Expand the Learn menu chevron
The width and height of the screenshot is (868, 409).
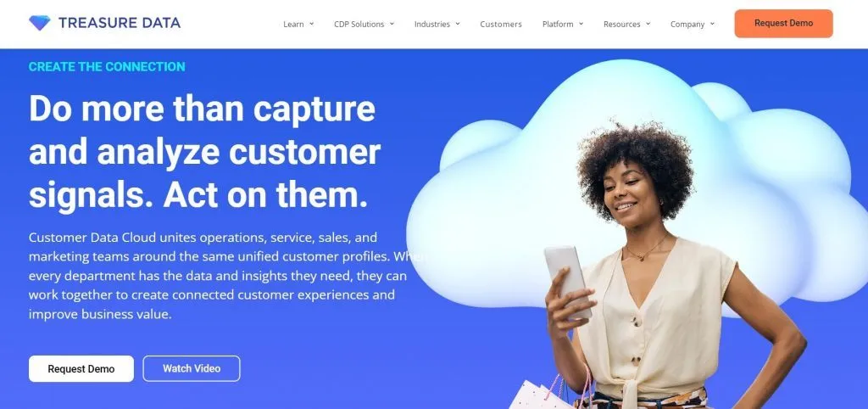[x=312, y=24]
